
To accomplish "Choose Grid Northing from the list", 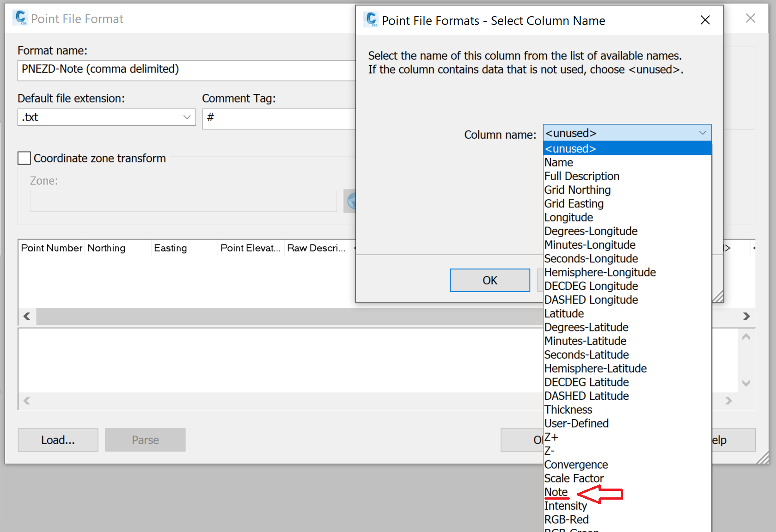I will (577, 190).
